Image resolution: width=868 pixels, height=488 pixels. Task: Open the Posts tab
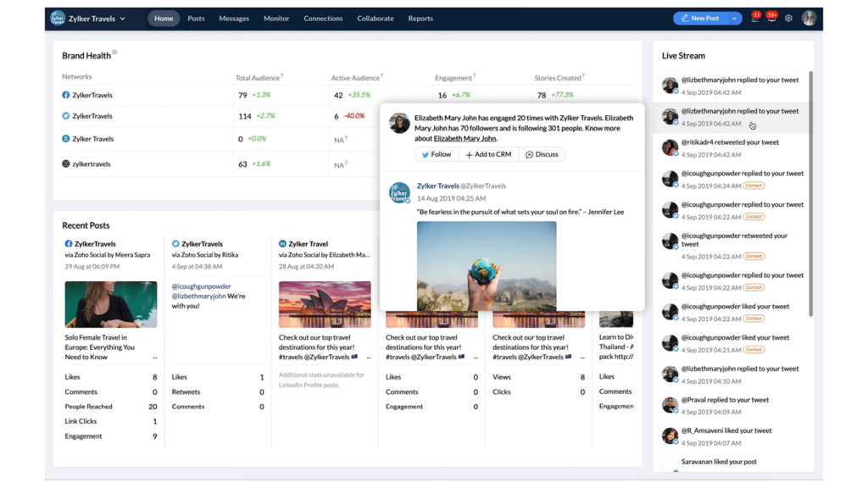point(196,19)
